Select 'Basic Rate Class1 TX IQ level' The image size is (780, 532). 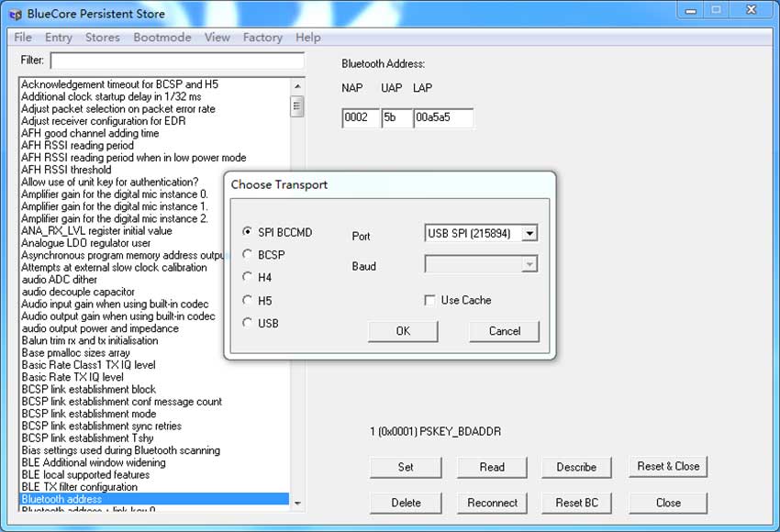pyautogui.click(x=88, y=365)
